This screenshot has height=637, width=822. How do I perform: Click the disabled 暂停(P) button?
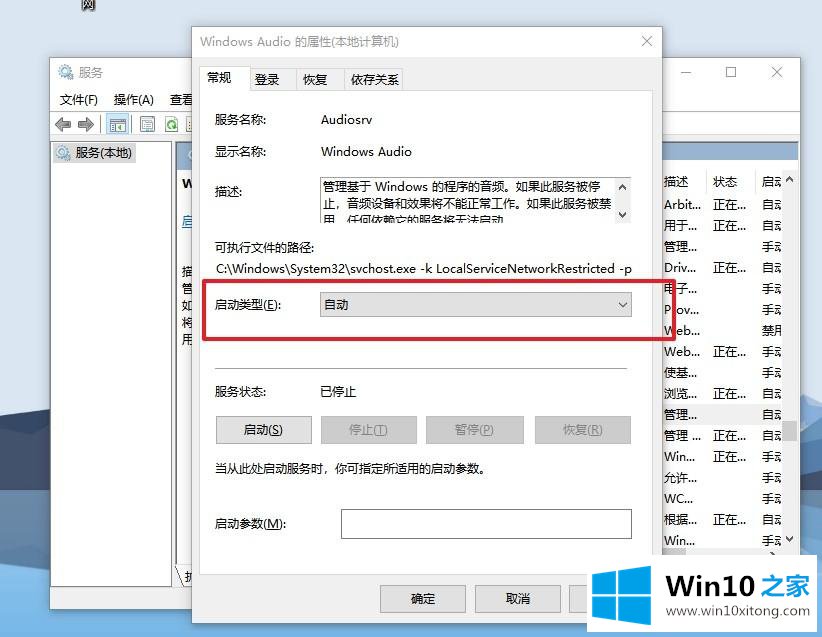(474, 430)
